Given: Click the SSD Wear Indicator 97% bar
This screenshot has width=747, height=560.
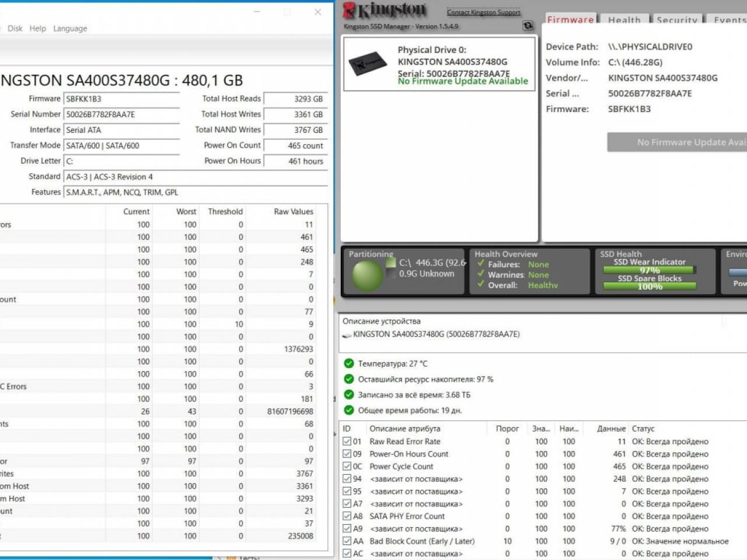Looking at the screenshot, I should pos(650,270).
